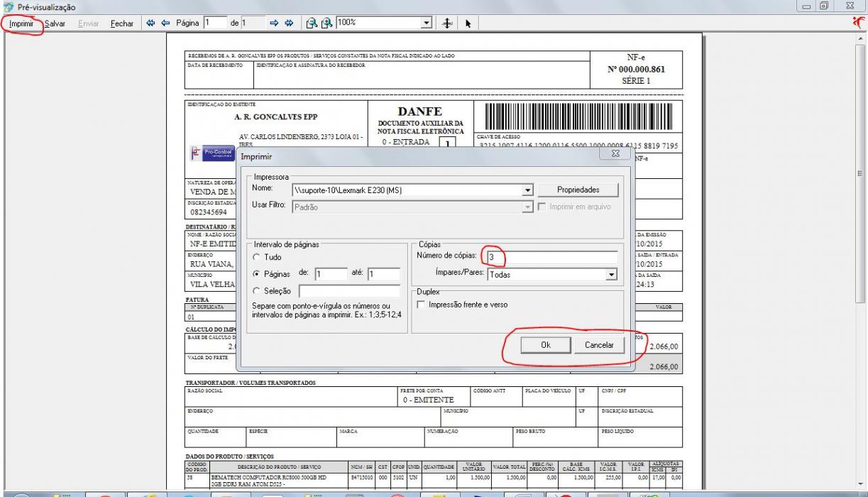Go to the first page arrow
Screen dimensions: 868x497
point(150,23)
